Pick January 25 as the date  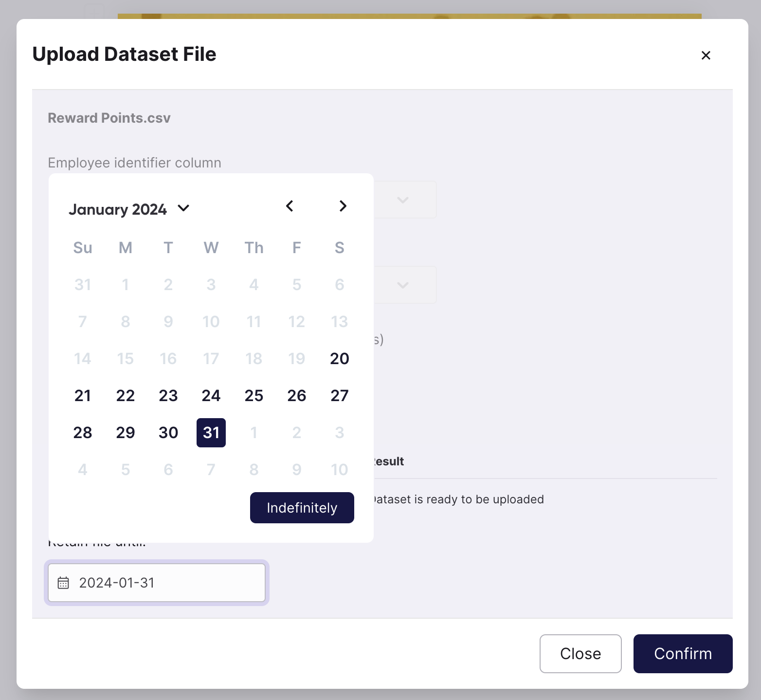pos(254,396)
